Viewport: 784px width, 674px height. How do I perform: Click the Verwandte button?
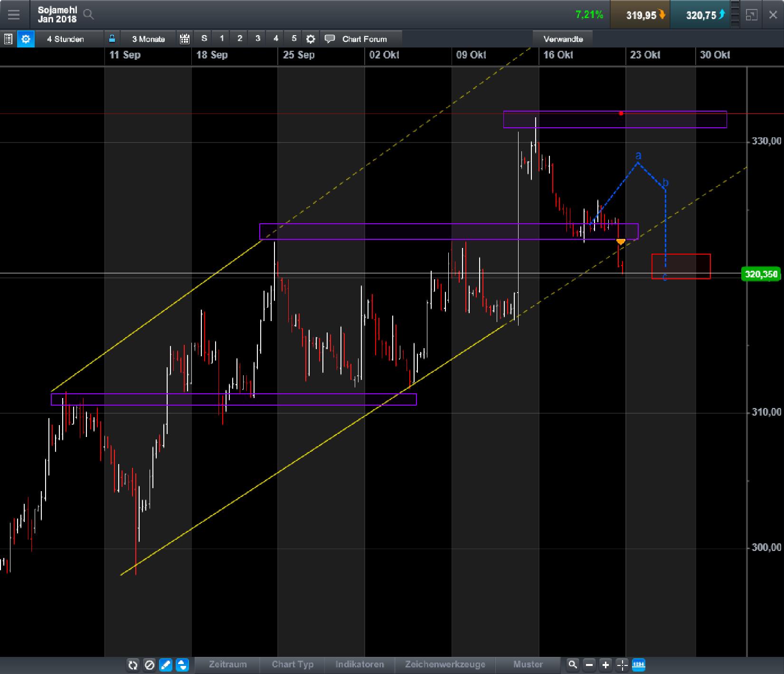click(563, 38)
